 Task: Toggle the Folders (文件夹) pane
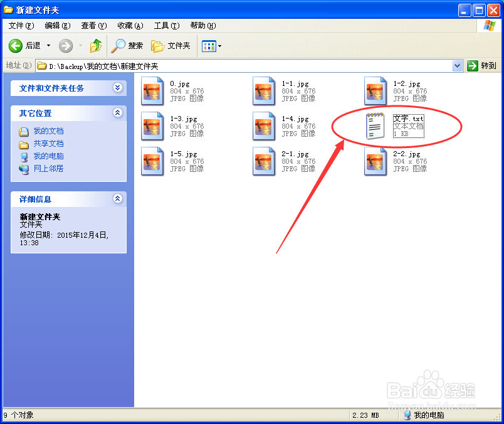click(x=171, y=46)
